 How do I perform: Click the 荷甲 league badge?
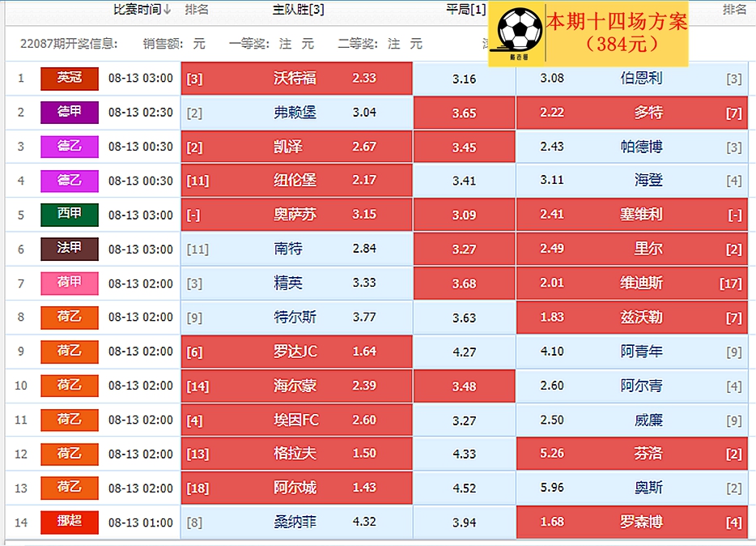(x=69, y=283)
